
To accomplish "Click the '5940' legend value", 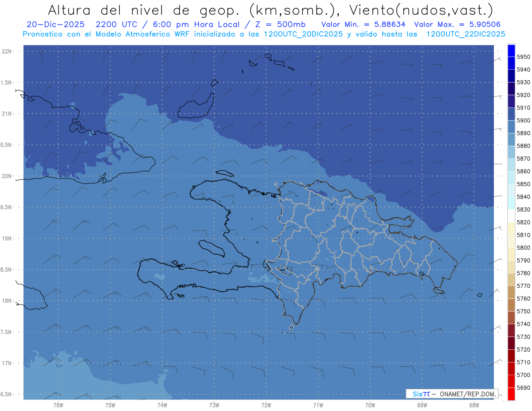I will (524, 70).
